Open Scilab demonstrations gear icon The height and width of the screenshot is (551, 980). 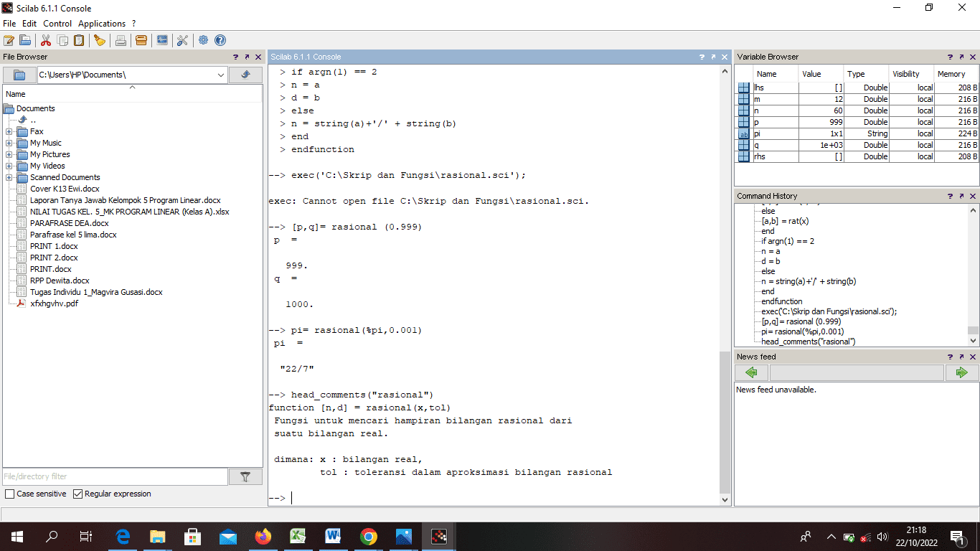tap(204, 40)
